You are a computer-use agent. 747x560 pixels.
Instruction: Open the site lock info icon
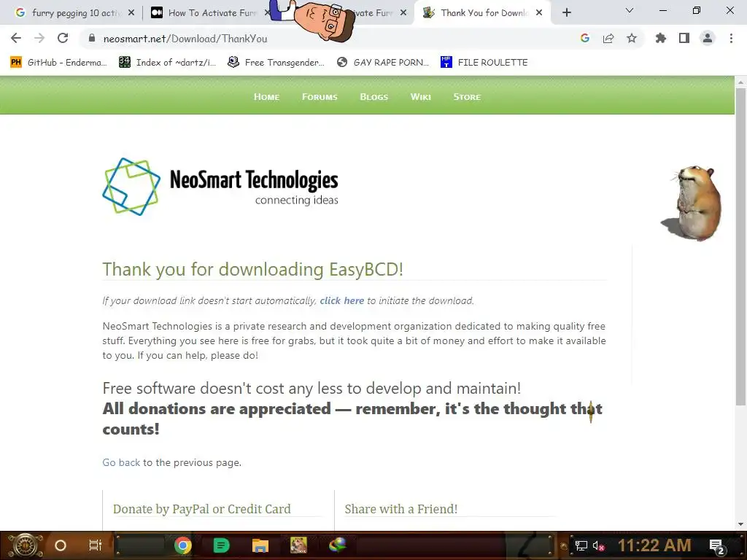(x=92, y=39)
